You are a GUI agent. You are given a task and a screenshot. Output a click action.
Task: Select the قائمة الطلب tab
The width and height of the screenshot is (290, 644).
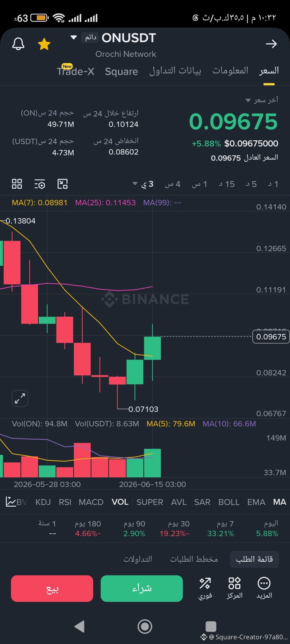(x=254, y=559)
